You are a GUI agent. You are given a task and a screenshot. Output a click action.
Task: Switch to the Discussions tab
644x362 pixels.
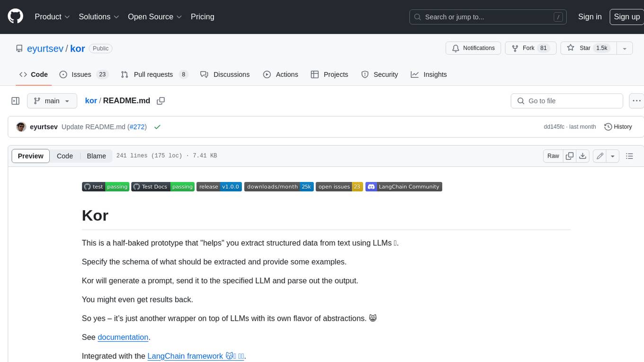(225, 74)
